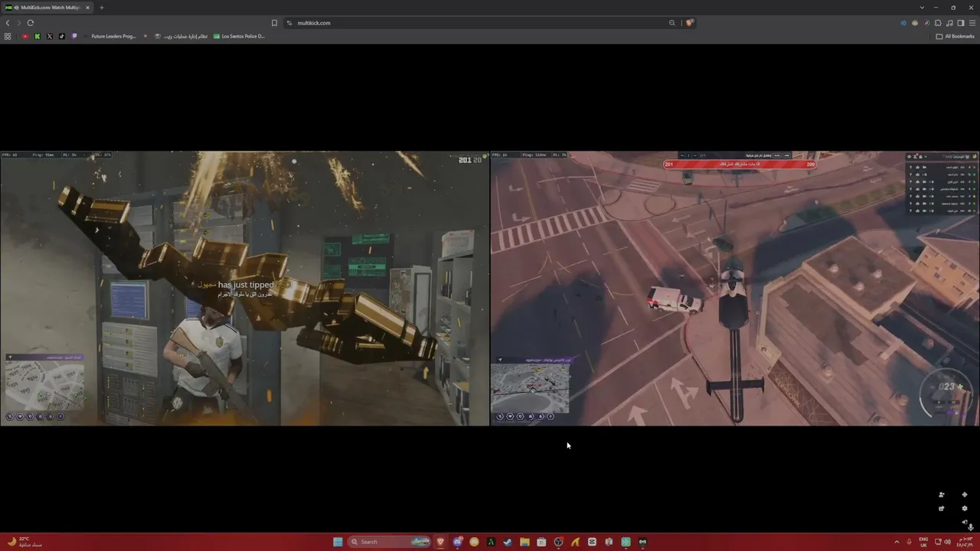Open MultiKick settings gear icon

[965, 508]
